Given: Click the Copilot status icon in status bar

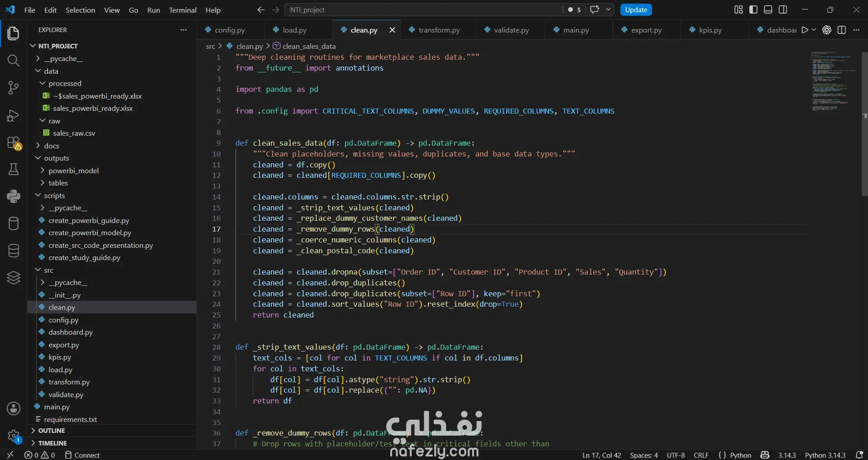Looking at the screenshot, I should tap(765, 455).
